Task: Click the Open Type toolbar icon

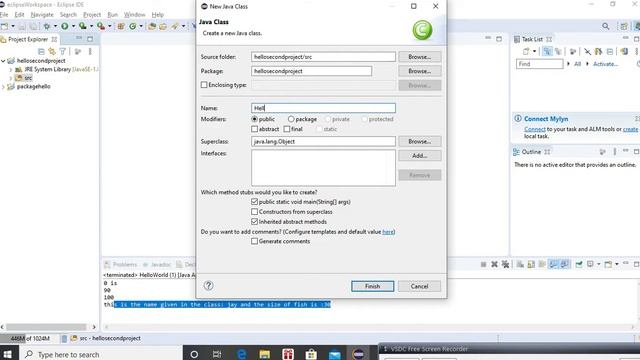Action: click(152, 26)
